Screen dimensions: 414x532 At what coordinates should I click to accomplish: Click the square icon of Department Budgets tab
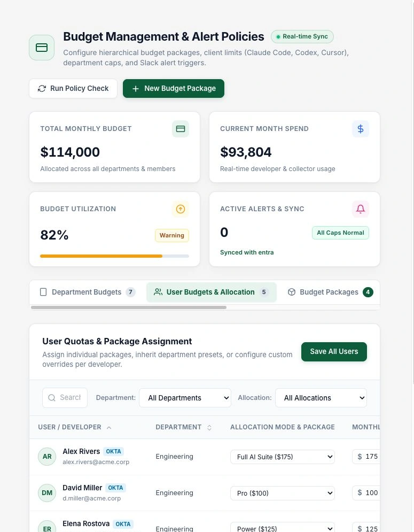click(43, 292)
